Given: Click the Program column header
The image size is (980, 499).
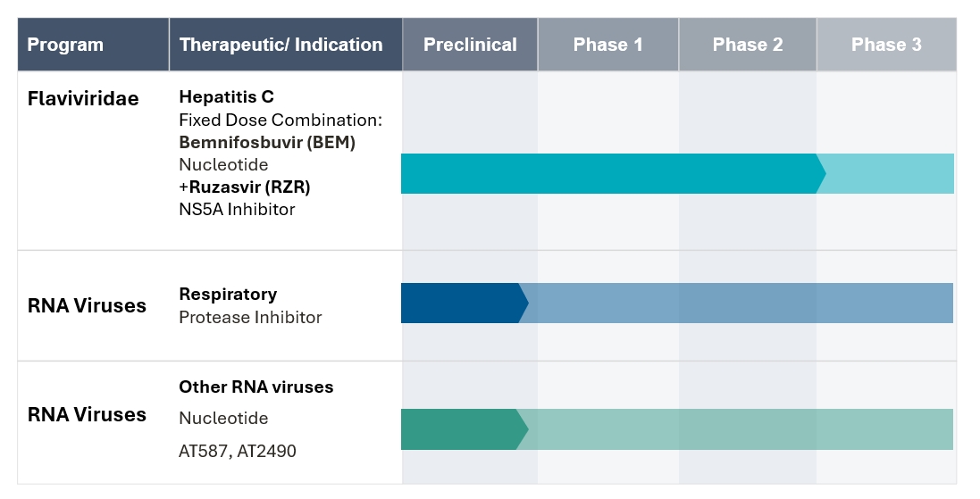Looking at the screenshot, I should (x=65, y=45).
